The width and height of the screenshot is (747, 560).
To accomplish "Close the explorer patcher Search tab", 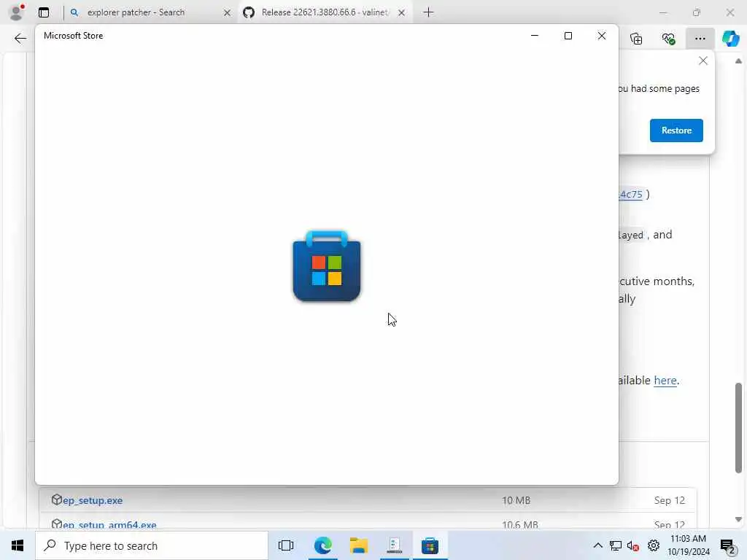I will 228,13.
